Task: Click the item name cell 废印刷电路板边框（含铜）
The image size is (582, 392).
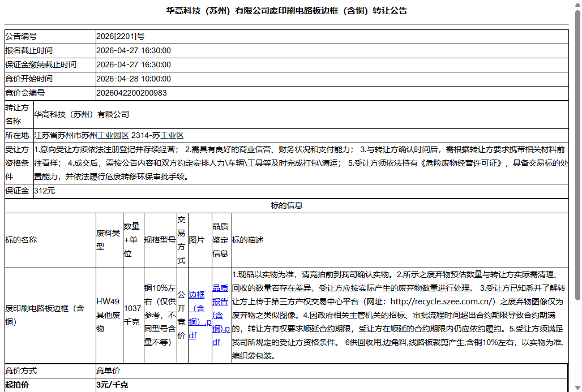Action: pyautogui.click(x=50, y=315)
